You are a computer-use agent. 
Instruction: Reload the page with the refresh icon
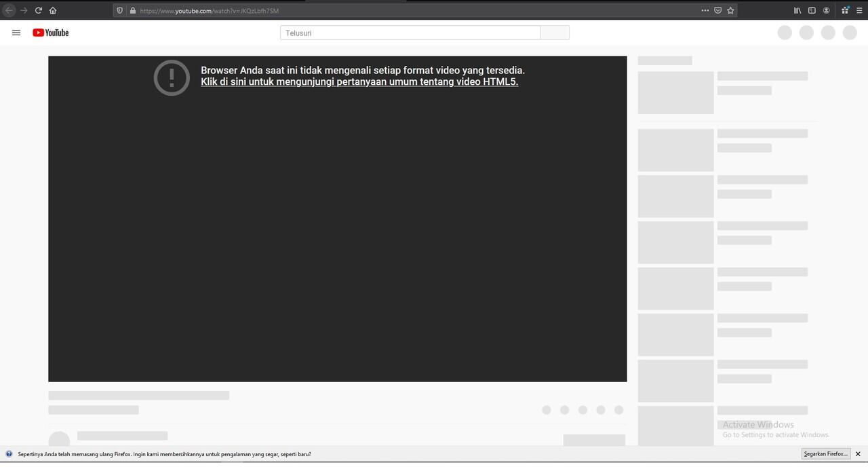point(39,10)
